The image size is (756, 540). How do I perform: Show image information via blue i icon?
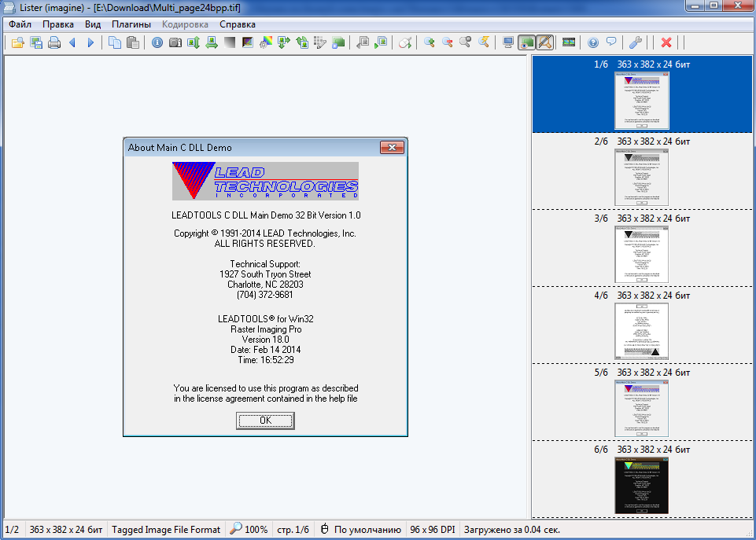157,43
